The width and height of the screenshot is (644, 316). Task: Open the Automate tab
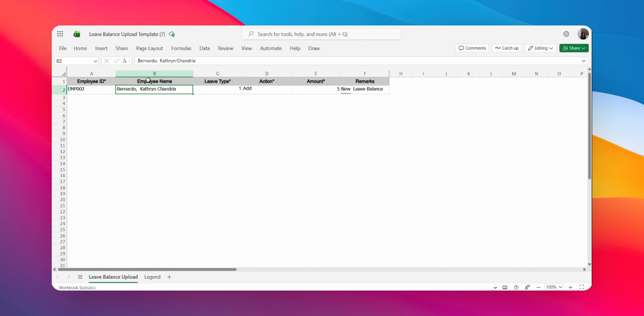(271, 48)
